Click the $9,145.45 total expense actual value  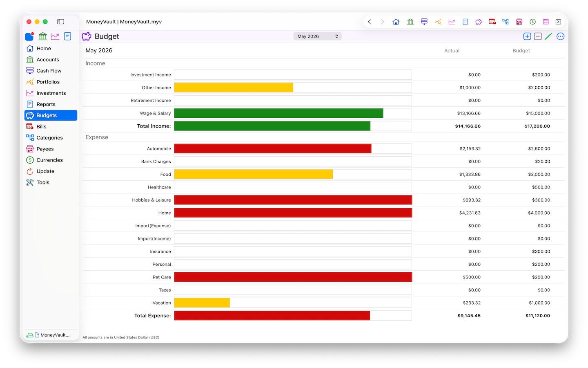click(x=469, y=316)
